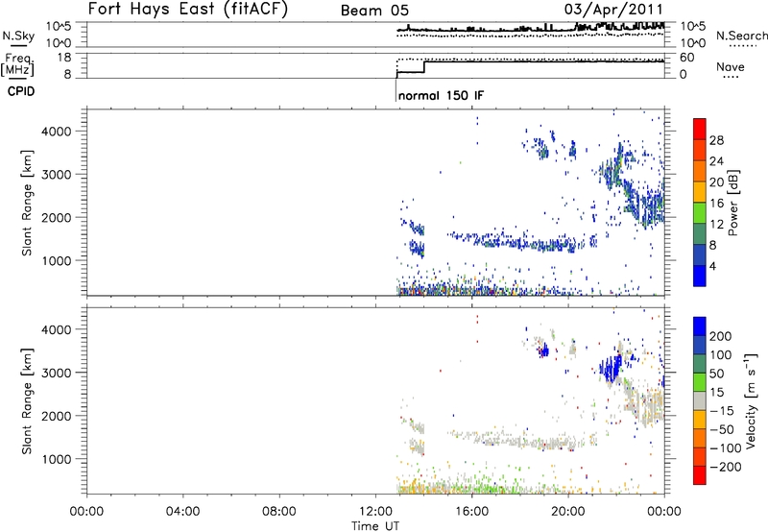Select the 'CPID' label

tap(21, 91)
